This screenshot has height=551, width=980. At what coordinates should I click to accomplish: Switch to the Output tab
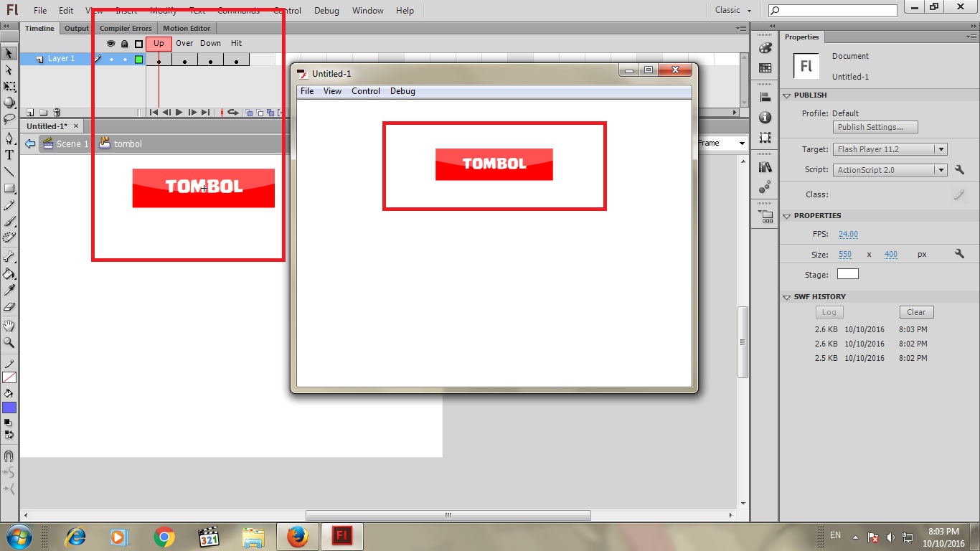coord(76,29)
